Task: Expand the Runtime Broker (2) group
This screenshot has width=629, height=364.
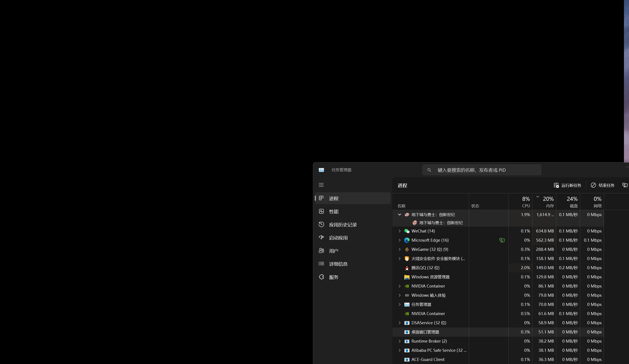Action: (x=399, y=341)
